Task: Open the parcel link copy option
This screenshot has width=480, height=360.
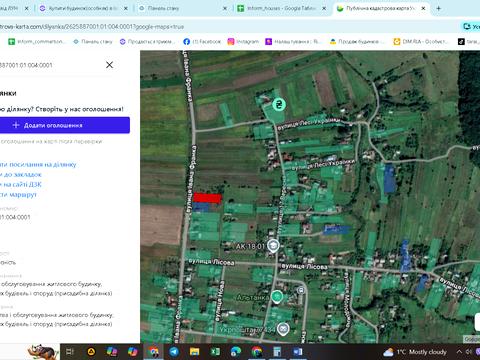Action: [x=38, y=164]
